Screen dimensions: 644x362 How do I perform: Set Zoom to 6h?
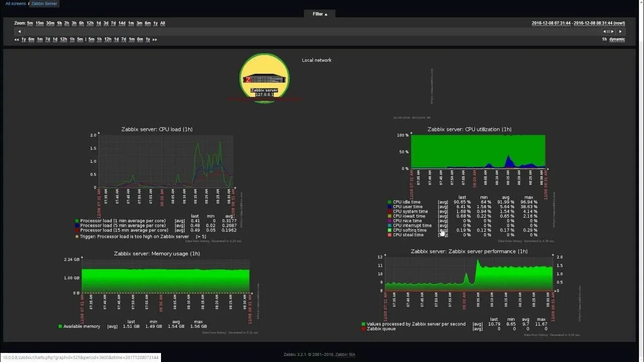(x=82, y=23)
